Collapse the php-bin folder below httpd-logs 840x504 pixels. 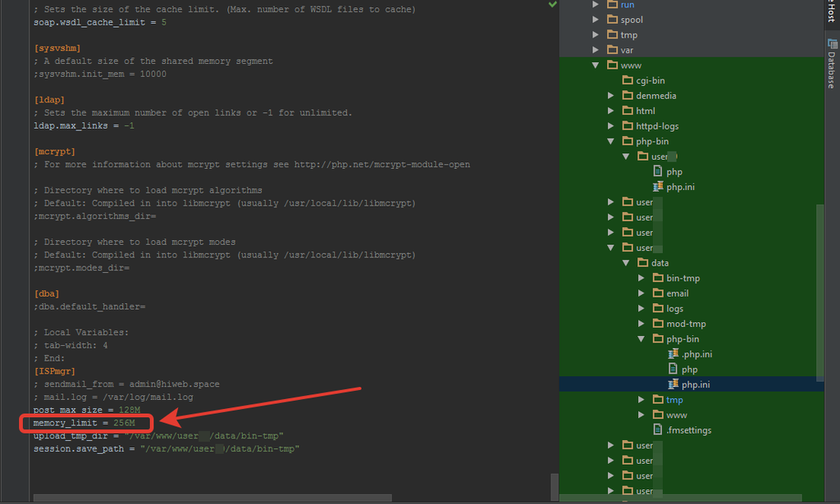pos(610,141)
